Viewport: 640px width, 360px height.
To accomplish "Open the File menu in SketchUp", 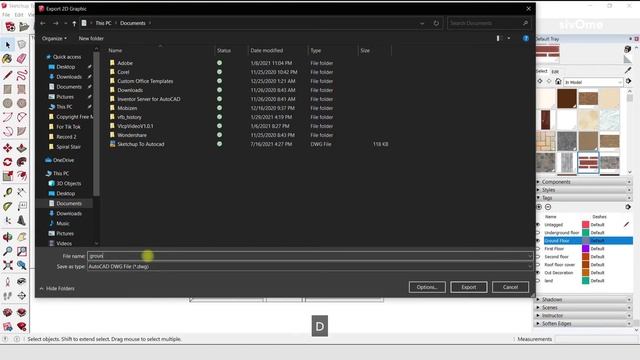I will tap(6, 15).
